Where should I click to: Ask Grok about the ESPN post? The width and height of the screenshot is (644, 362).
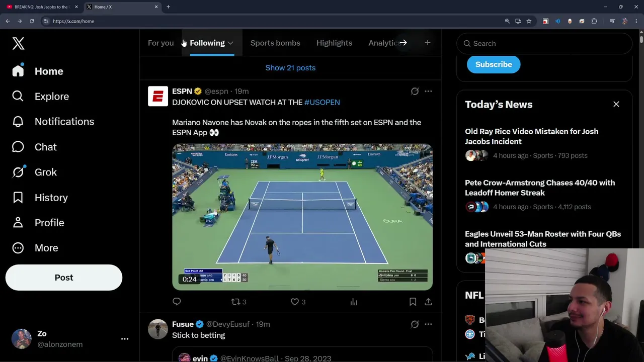point(415,91)
